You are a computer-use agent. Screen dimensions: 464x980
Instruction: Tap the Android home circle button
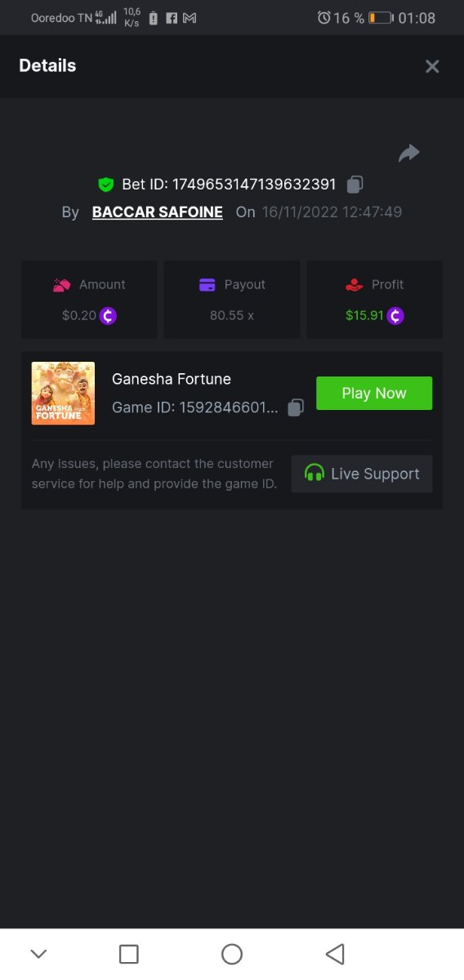232,954
